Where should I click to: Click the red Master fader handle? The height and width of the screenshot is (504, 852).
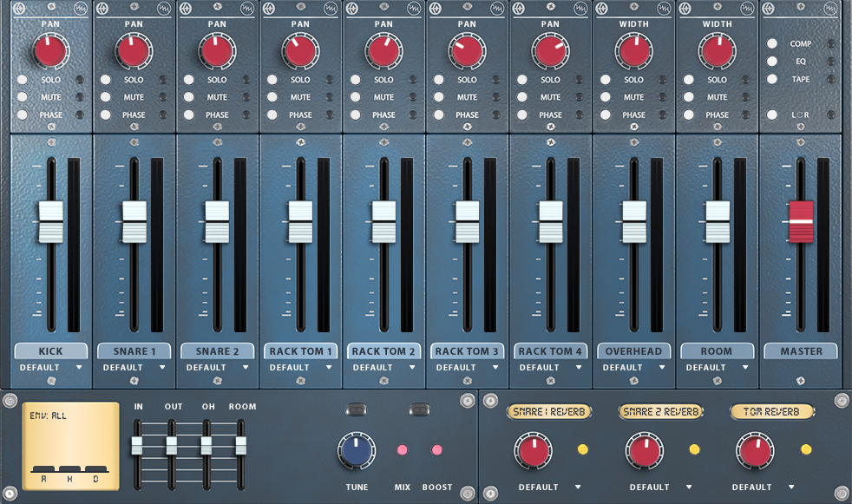click(801, 222)
